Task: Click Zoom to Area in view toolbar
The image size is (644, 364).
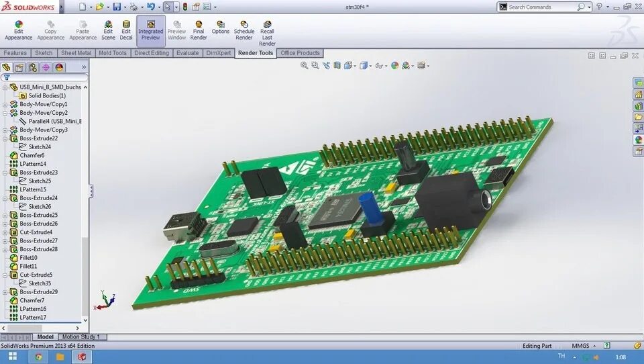Action: point(315,65)
